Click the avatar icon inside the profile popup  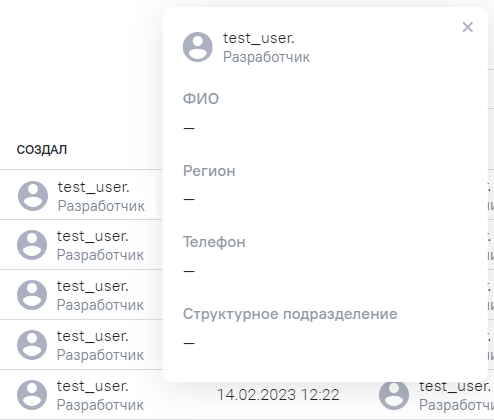[198, 47]
